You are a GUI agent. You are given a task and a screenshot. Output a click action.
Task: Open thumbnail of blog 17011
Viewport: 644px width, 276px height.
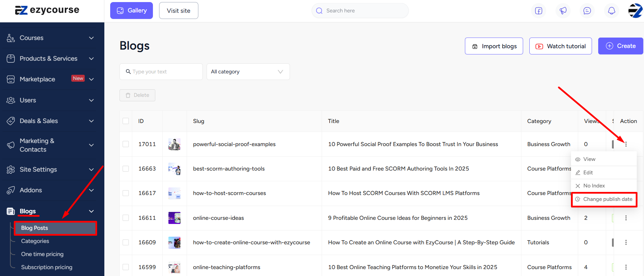point(174,144)
